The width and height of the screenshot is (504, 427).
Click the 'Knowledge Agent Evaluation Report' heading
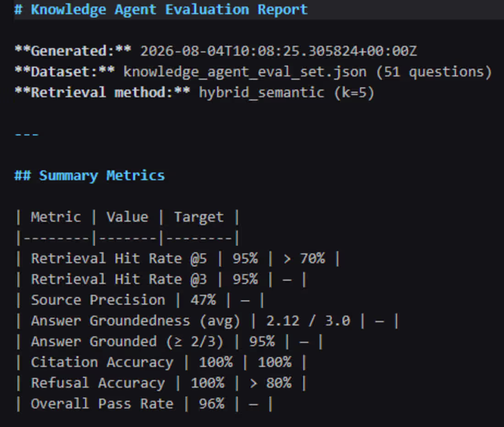[169, 10]
